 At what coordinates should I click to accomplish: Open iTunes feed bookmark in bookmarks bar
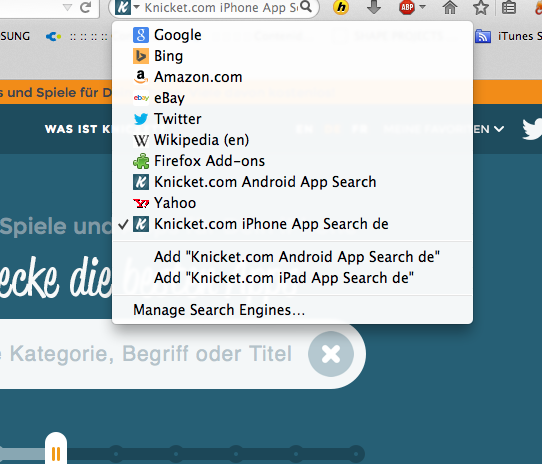coord(508,36)
